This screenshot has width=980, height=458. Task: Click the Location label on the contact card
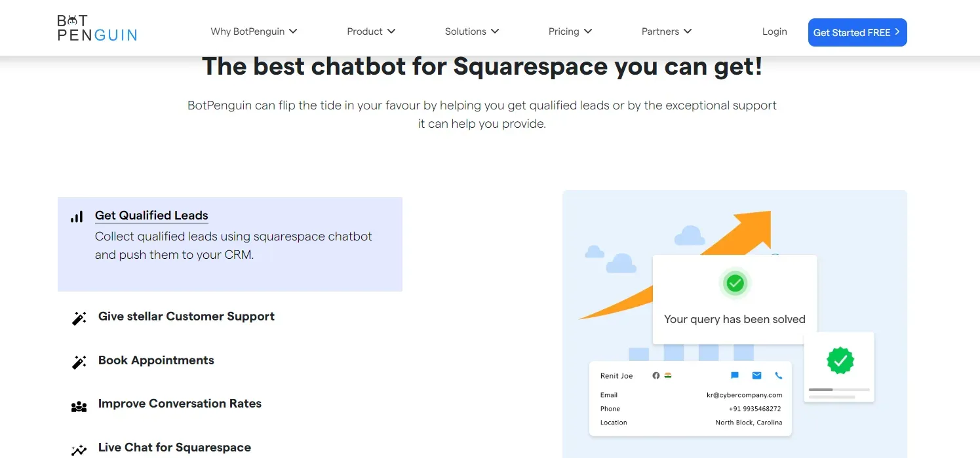[x=614, y=423]
